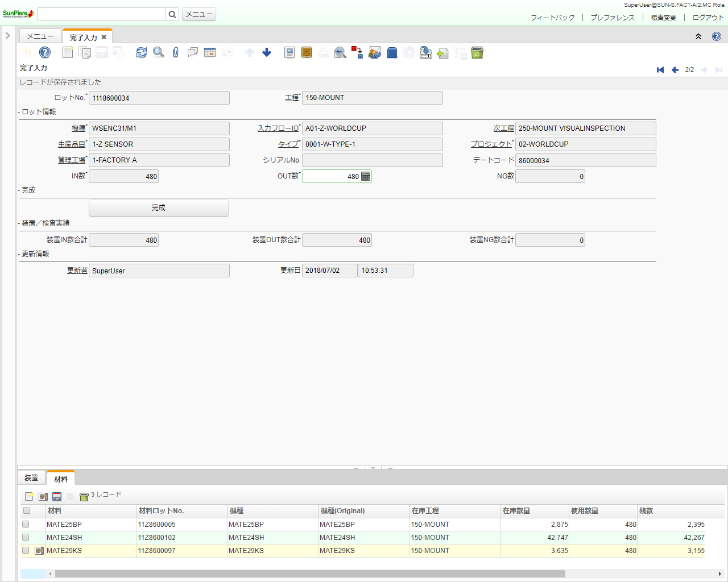This screenshot has height=582, width=728.
Task: Refresh the record with the refresh icon
Action: click(x=141, y=52)
